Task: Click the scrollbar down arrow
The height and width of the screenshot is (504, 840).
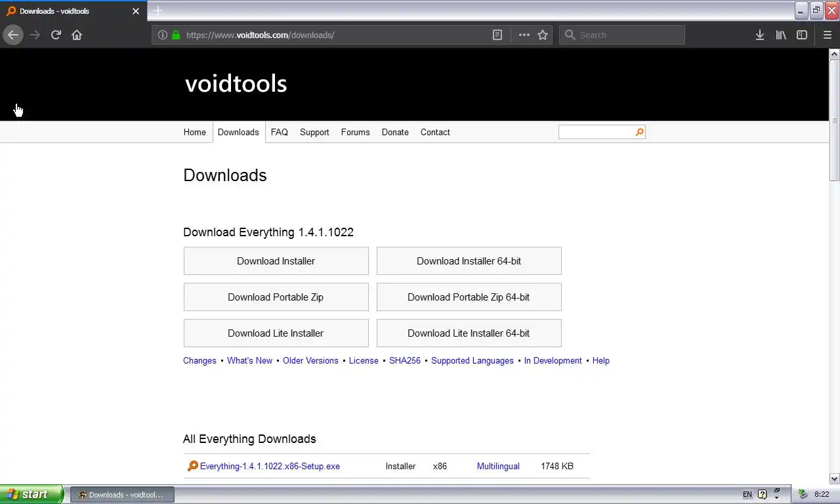Action: (x=835, y=478)
